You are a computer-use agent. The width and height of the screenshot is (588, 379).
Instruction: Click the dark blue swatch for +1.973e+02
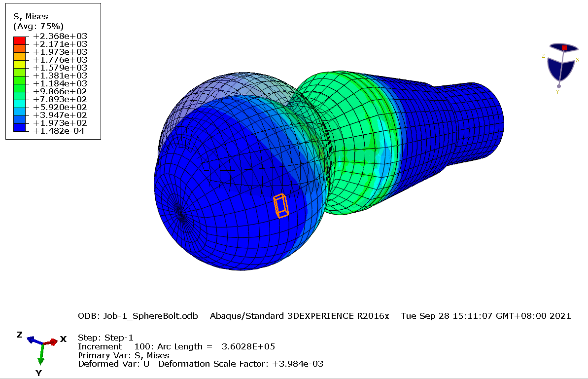pos(20,127)
